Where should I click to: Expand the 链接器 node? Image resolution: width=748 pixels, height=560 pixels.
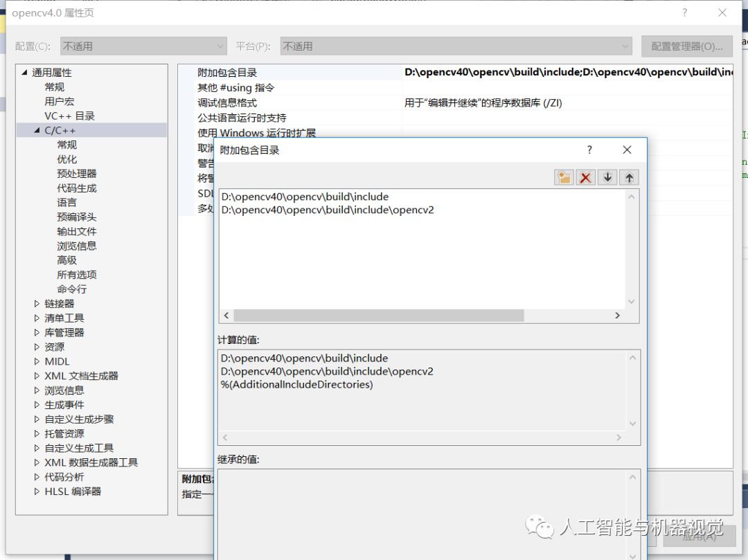[37, 304]
